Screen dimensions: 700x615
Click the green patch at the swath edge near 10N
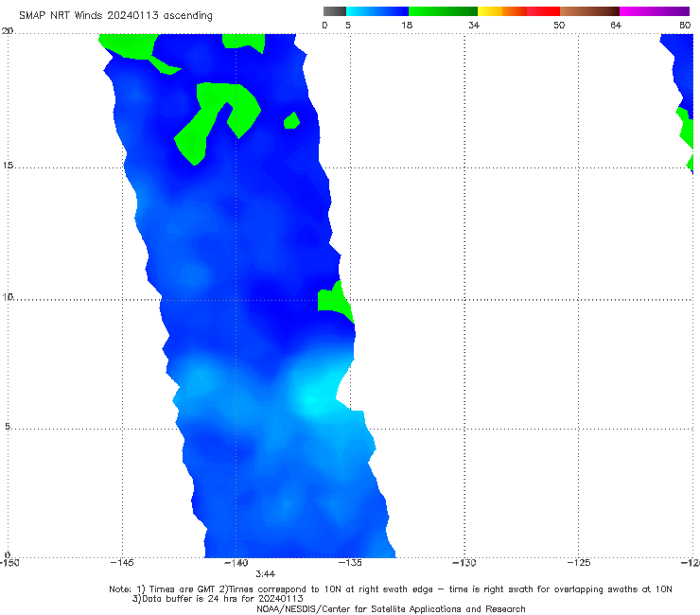tap(335, 302)
